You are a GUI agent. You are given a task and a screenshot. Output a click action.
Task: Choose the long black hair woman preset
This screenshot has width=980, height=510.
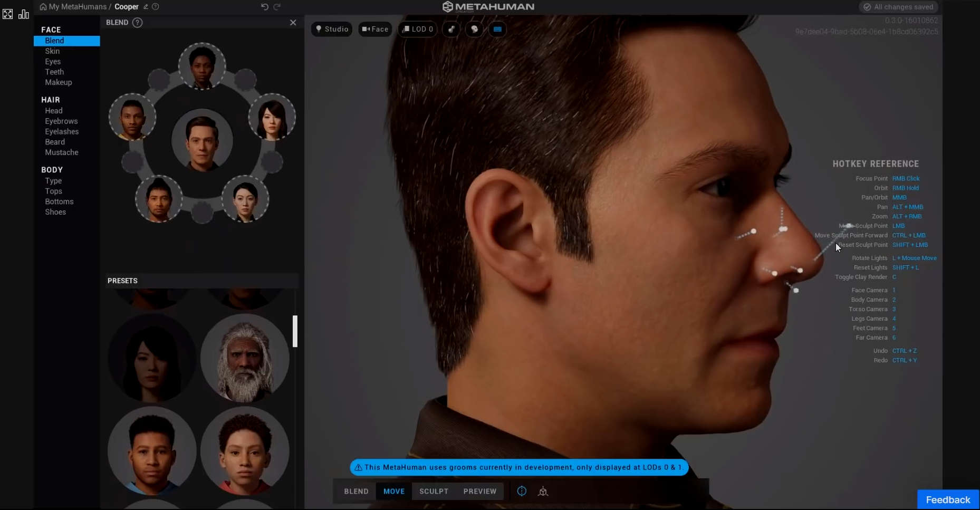click(x=152, y=358)
